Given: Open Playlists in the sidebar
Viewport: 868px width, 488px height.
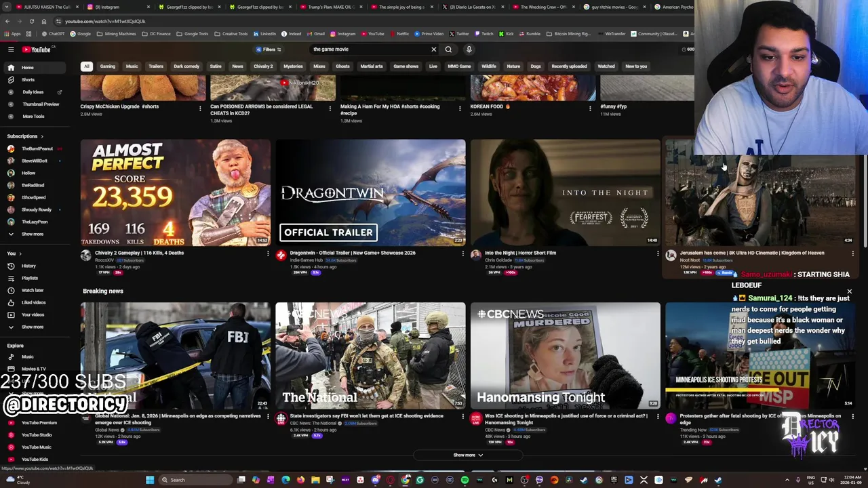Looking at the screenshot, I should click(29, 278).
